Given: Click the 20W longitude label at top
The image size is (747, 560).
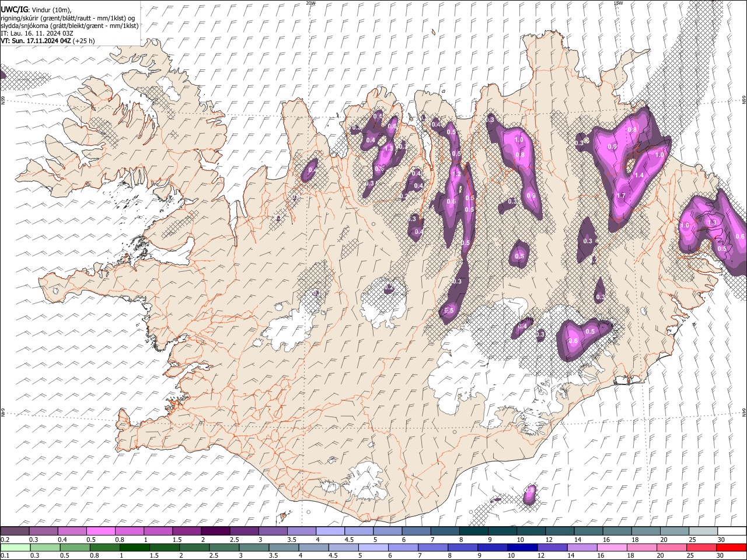Looking at the screenshot, I should pos(310,3).
